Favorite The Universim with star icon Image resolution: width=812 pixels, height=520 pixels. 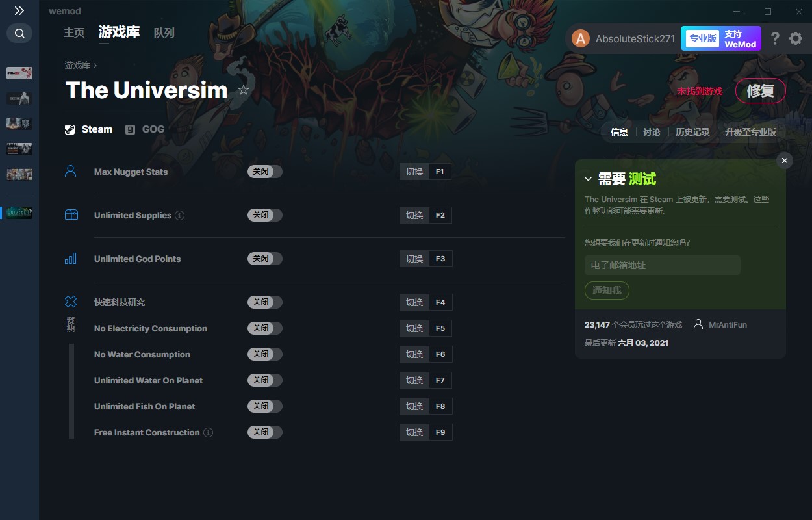244,90
